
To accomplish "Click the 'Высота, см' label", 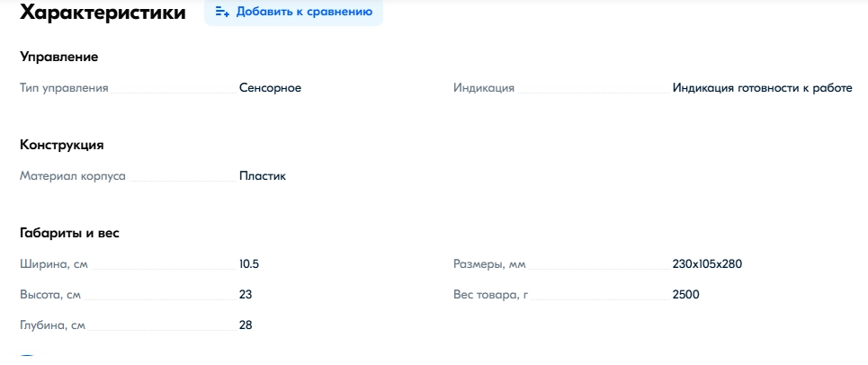I will point(50,295).
